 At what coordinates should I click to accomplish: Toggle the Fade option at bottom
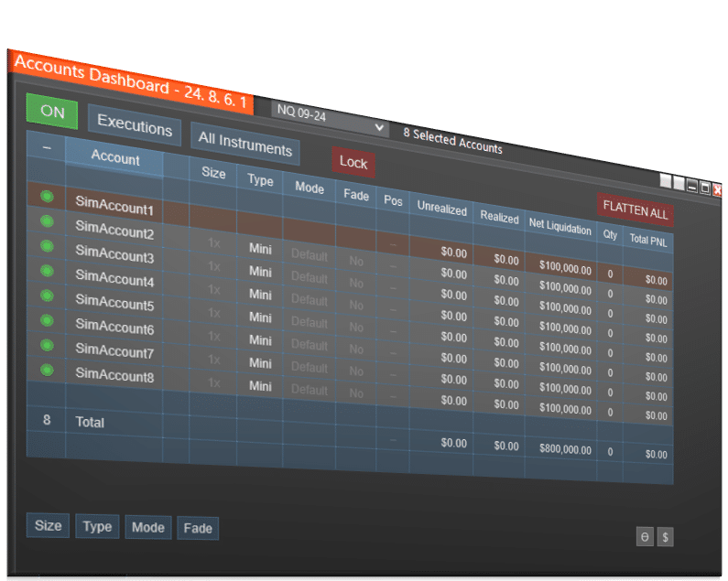[197, 528]
